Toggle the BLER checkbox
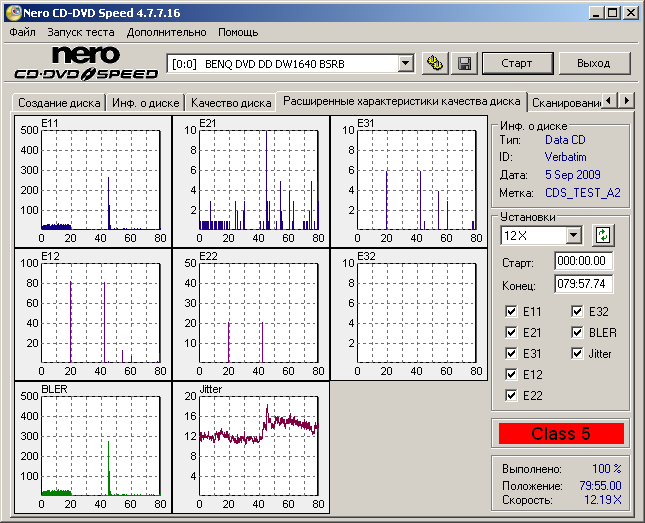Image resolution: width=645 pixels, height=523 pixels. (579, 333)
